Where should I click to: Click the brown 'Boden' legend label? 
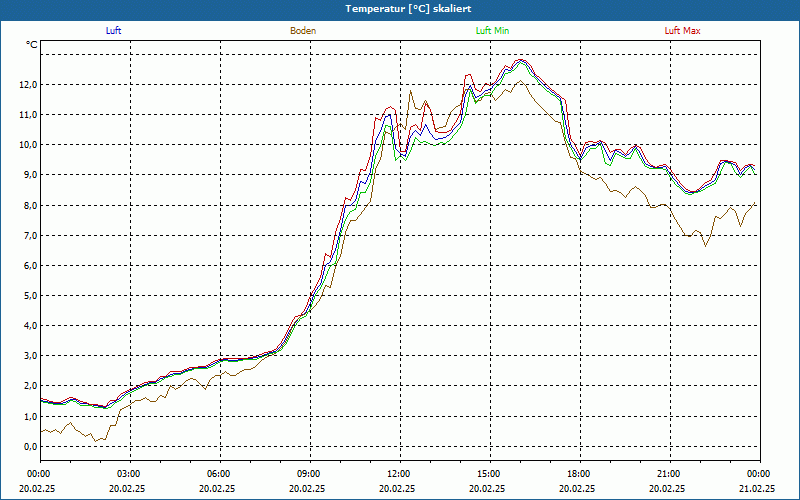point(303,31)
